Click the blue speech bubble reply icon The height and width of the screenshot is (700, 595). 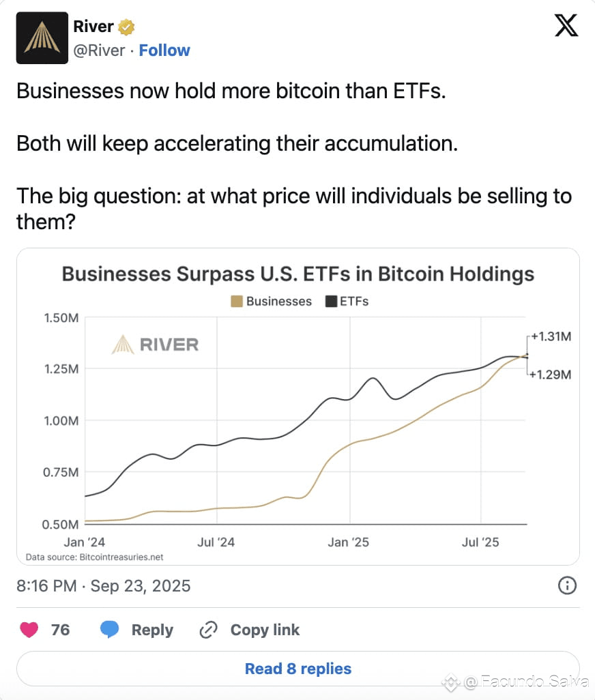[x=109, y=630]
